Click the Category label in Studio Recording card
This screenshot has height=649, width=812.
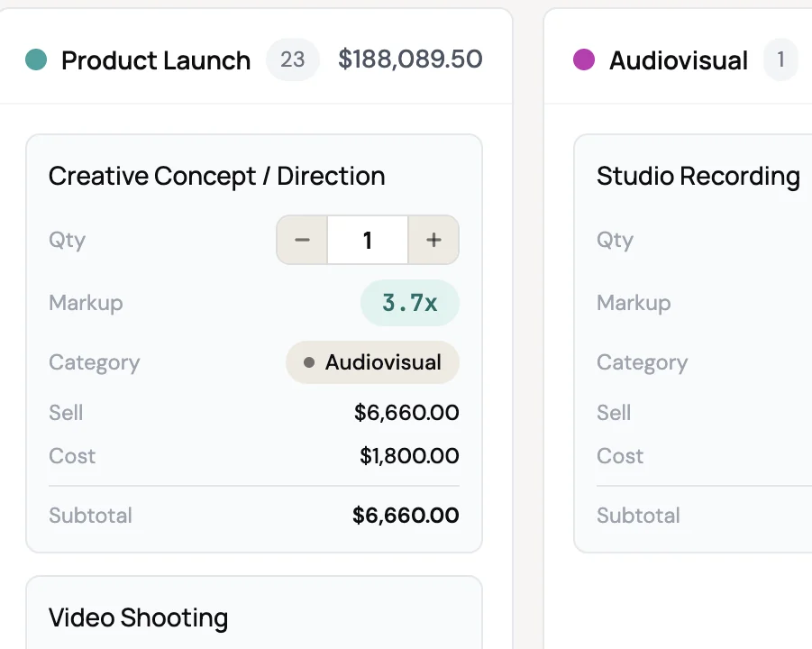(x=643, y=363)
